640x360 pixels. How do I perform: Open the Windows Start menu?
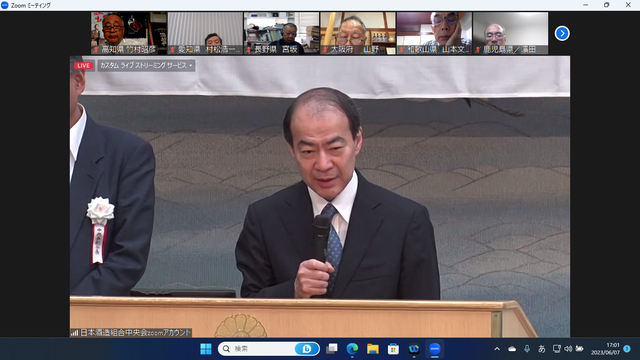pyautogui.click(x=206, y=349)
